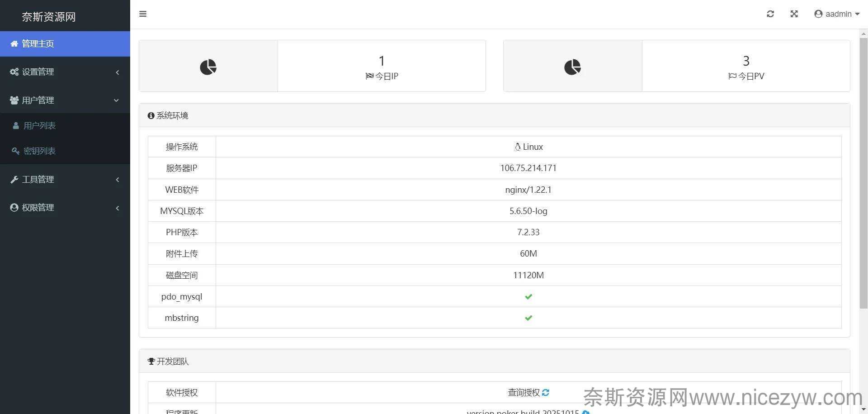Expand the 权限管理 menu chevron
Viewport: 868px width, 414px height.
tap(118, 208)
